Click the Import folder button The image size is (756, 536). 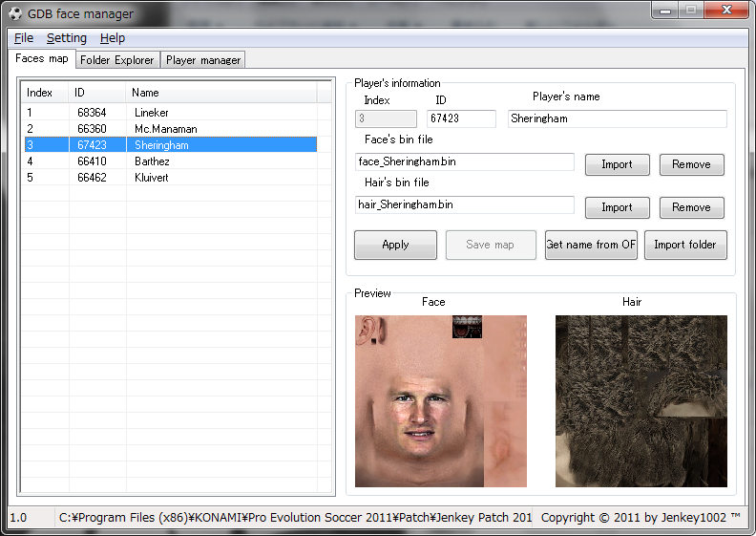coord(684,245)
